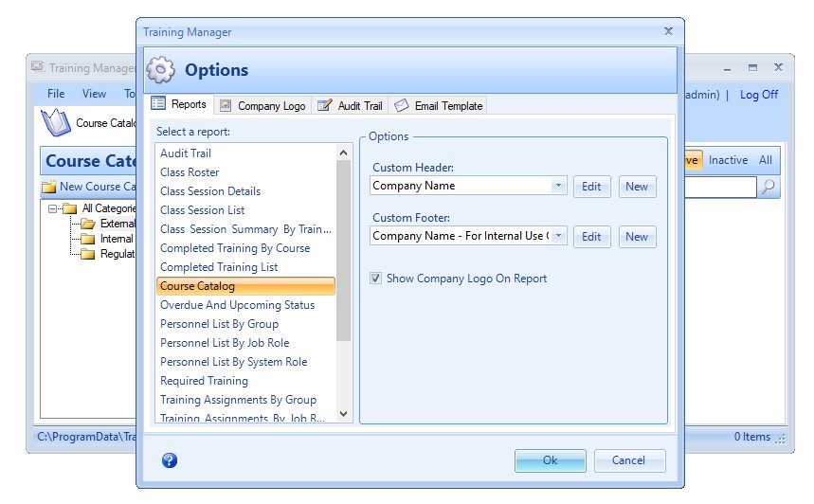The image size is (814, 504).
Task: Click the Log Off link
Action: [758, 94]
